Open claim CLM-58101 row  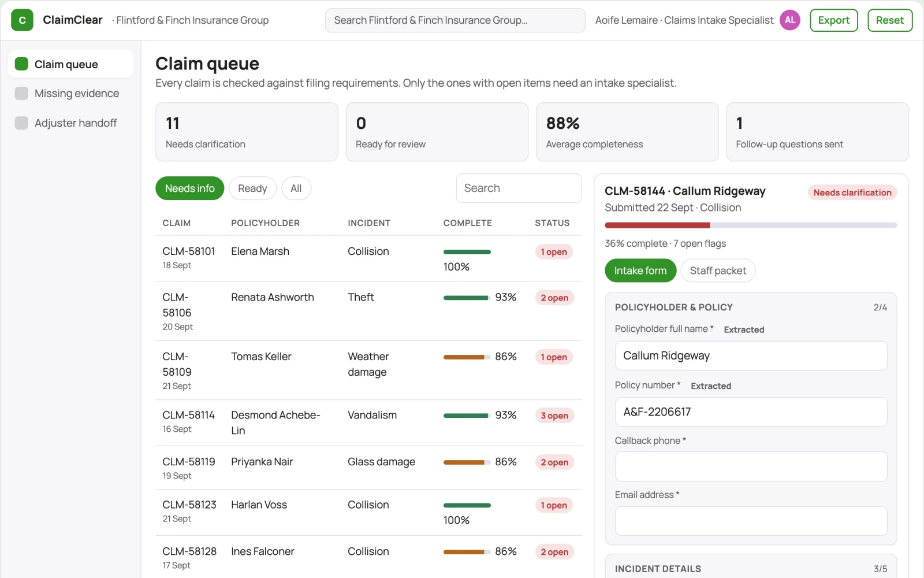(x=368, y=258)
